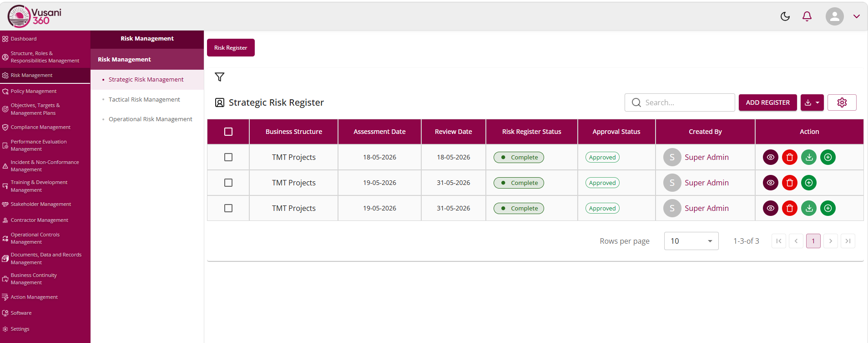Click Approved badge in second row
The width and height of the screenshot is (868, 343).
[602, 183]
